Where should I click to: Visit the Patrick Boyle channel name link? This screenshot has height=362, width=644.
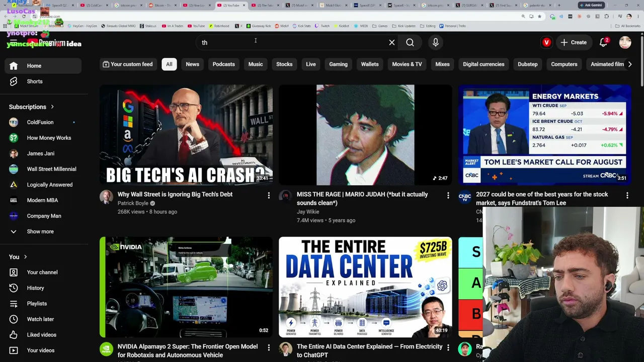pos(133,203)
